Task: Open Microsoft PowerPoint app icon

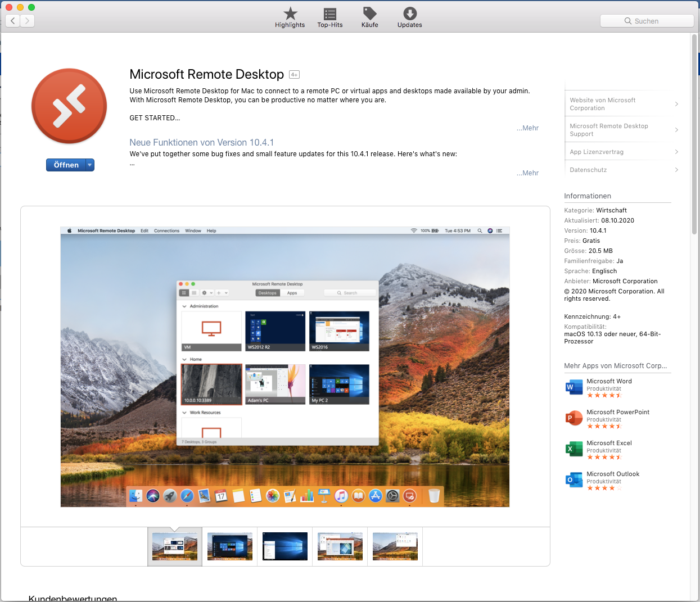Action: (574, 418)
